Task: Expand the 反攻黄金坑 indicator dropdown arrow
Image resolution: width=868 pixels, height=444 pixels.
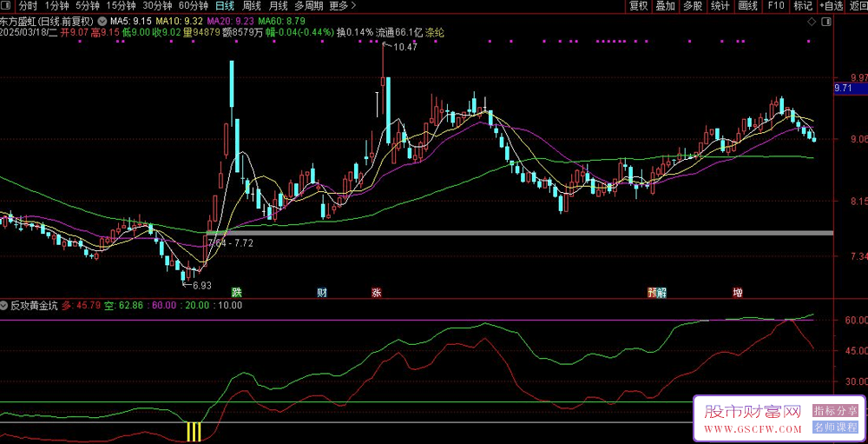Action: point(4,305)
